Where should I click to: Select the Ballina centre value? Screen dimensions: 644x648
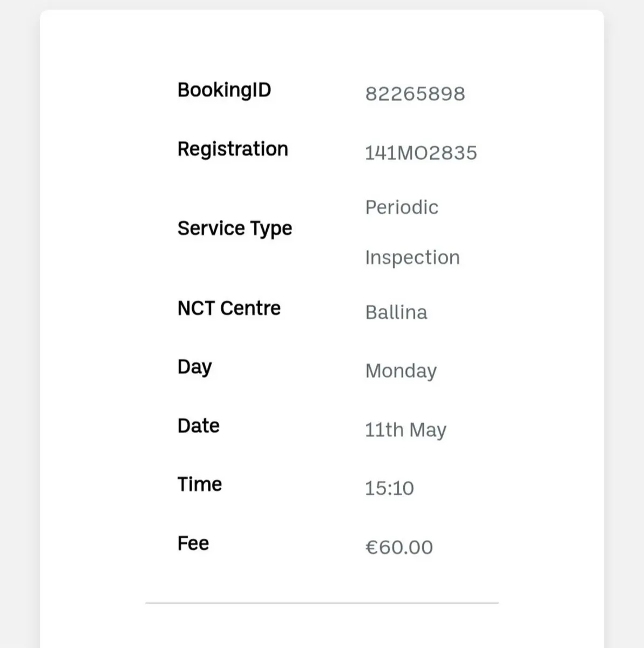click(396, 312)
